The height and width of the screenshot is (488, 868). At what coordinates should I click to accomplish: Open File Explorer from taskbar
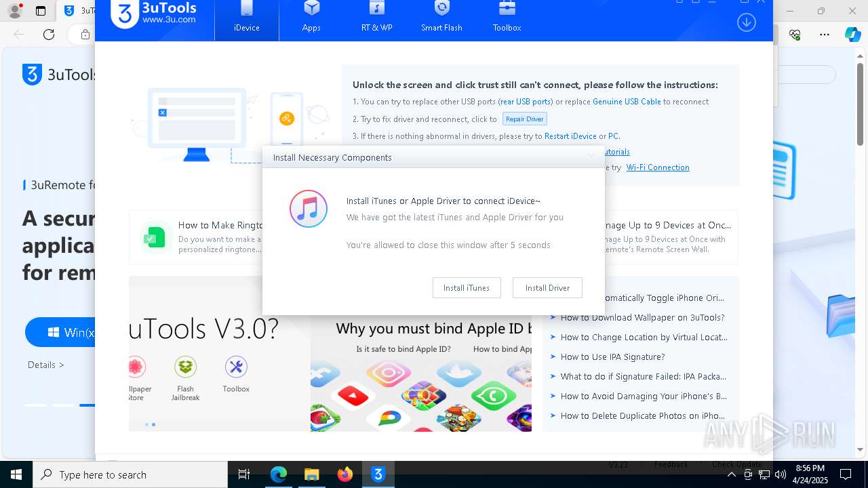point(311,474)
